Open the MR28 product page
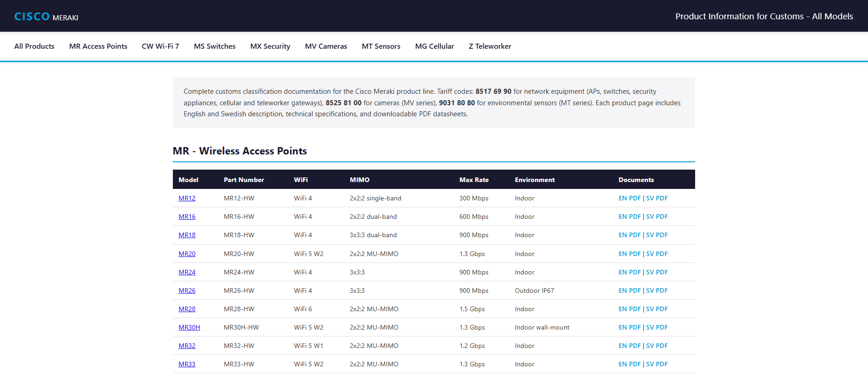868x376 pixels. coord(187,309)
